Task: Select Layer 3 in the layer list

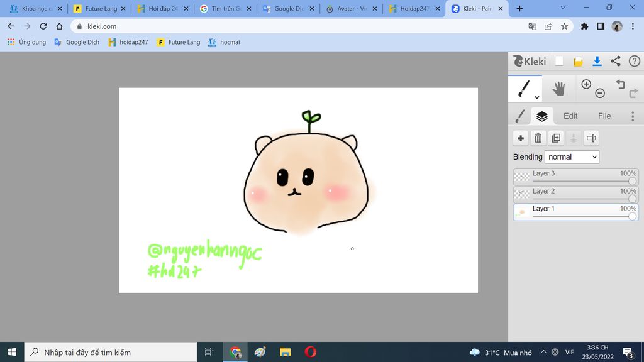Action: pyautogui.click(x=575, y=177)
